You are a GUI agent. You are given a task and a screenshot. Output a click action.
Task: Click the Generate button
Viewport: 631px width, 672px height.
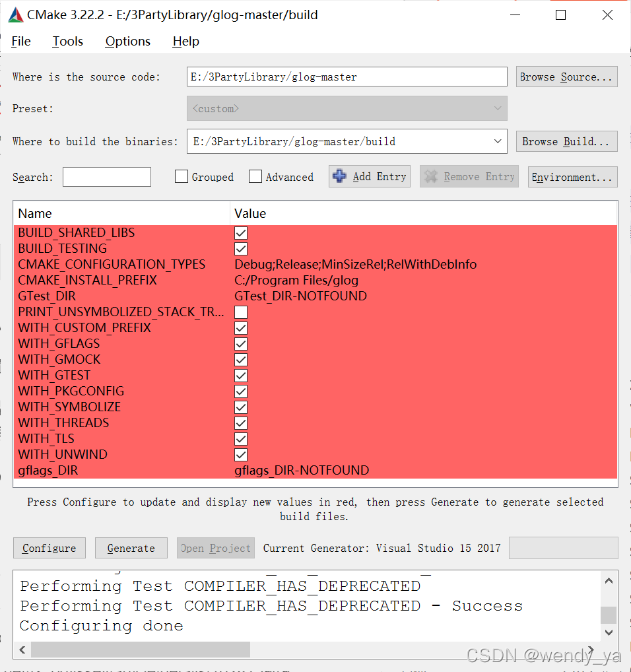131,548
